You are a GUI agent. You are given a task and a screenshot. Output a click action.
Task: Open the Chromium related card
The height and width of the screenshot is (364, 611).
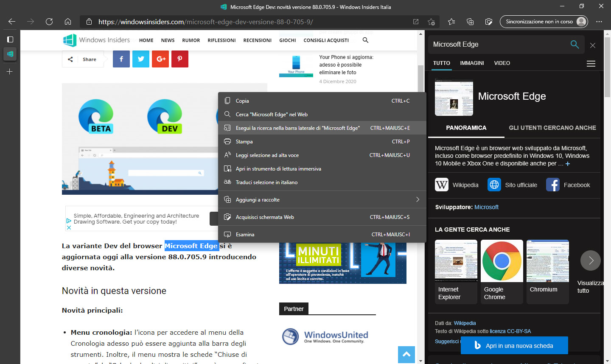pos(548,272)
